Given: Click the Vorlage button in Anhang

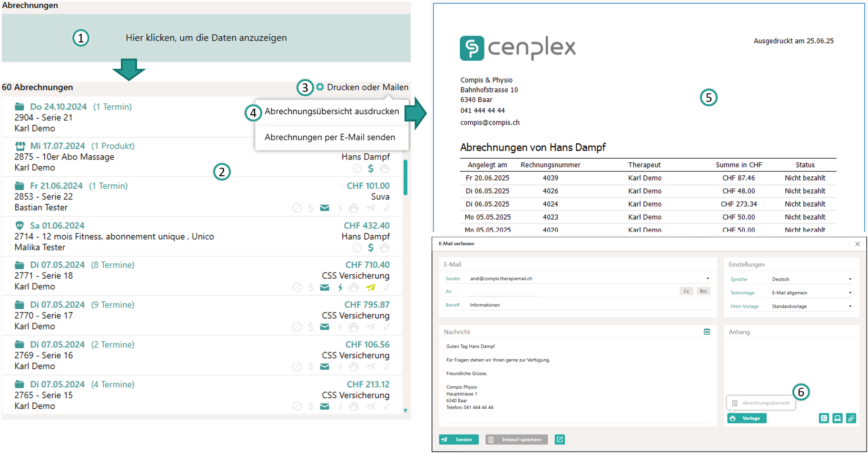Looking at the screenshot, I should [747, 418].
